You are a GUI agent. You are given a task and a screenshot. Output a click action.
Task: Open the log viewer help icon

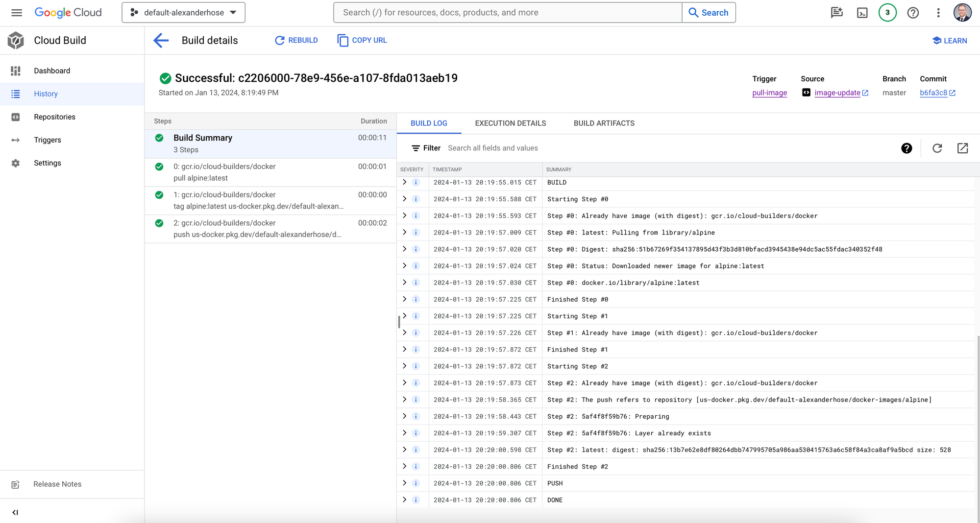906,148
